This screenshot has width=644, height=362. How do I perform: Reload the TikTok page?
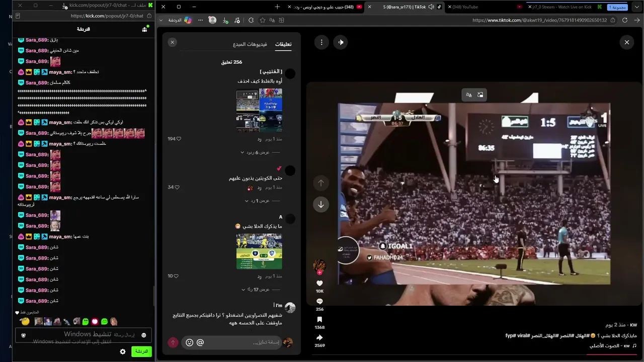pos(625,20)
